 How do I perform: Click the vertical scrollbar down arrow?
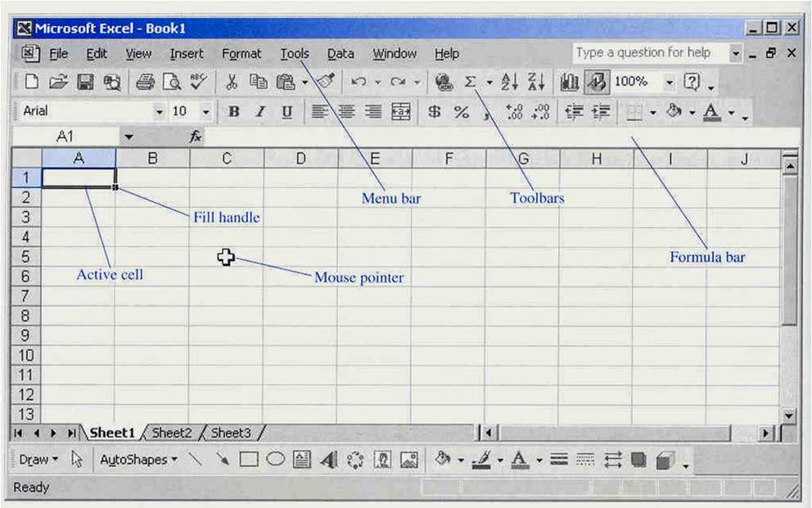789,416
